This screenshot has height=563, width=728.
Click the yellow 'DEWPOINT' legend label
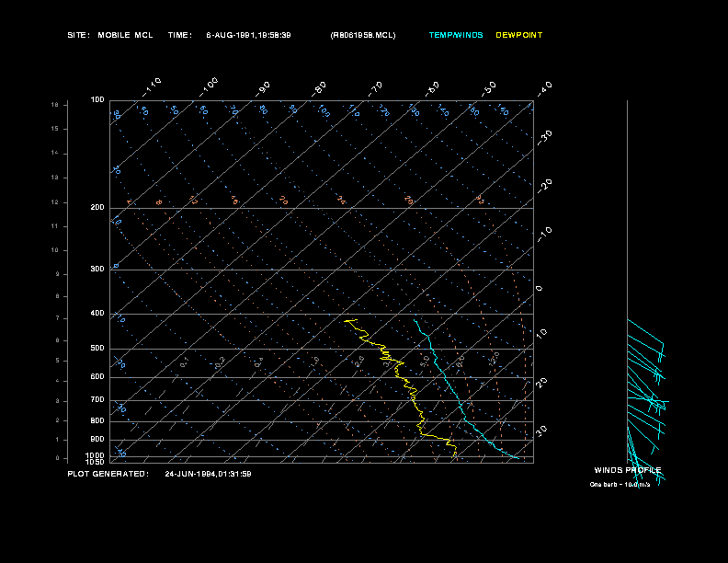click(518, 35)
